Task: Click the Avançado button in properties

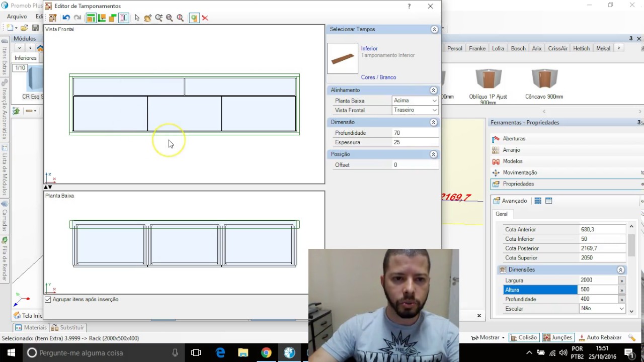Action: click(x=510, y=201)
